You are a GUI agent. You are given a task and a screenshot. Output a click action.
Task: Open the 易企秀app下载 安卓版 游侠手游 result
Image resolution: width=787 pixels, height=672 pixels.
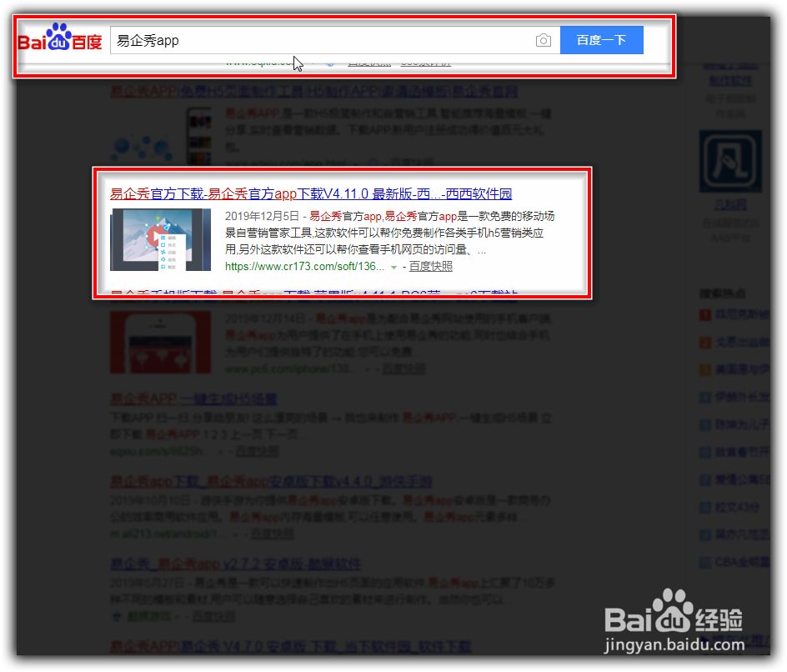(271, 482)
